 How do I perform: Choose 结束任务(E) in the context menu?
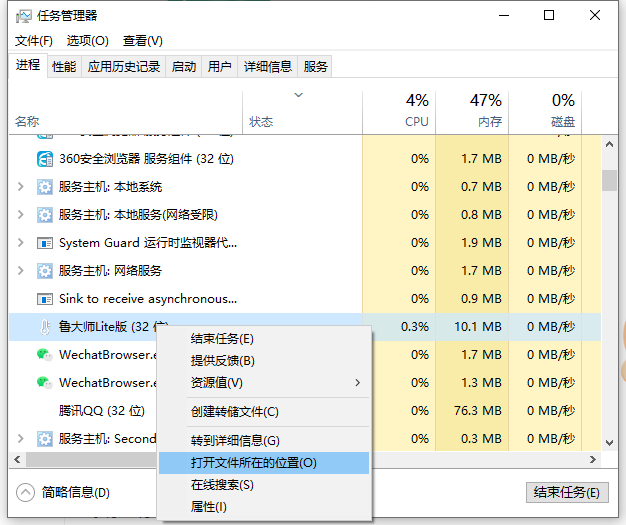222,339
